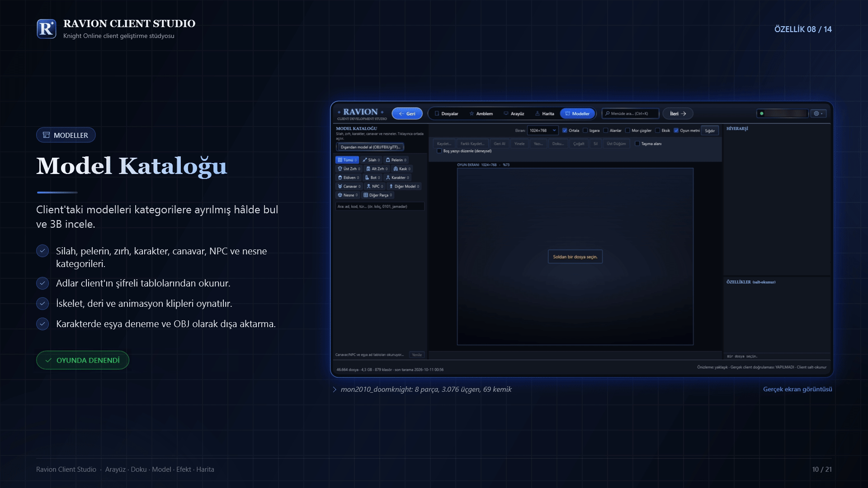
Task: Click Dışarıdan model al (OBJ/FBX/glTF) button
Action: point(370,147)
